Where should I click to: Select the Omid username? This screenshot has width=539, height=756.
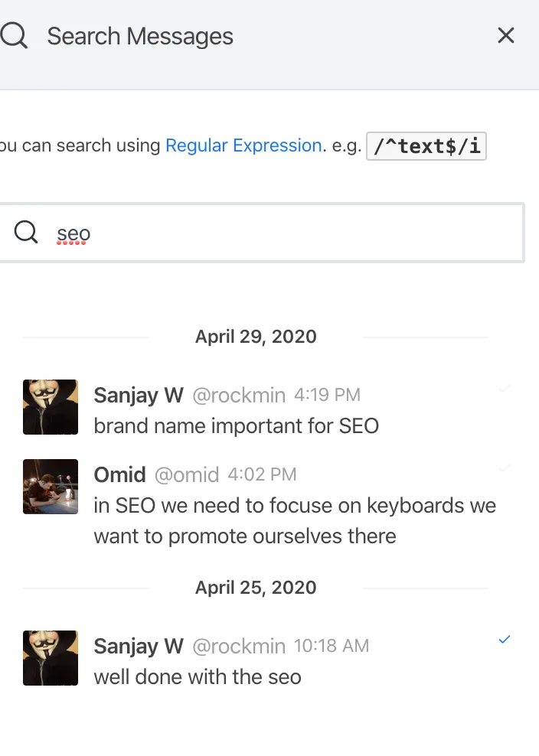[x=119, y=474]
